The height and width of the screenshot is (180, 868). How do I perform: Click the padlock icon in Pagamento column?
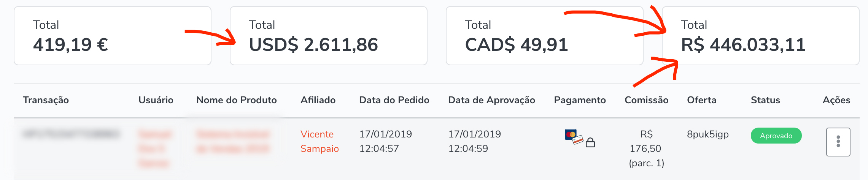tap(590, 143)
